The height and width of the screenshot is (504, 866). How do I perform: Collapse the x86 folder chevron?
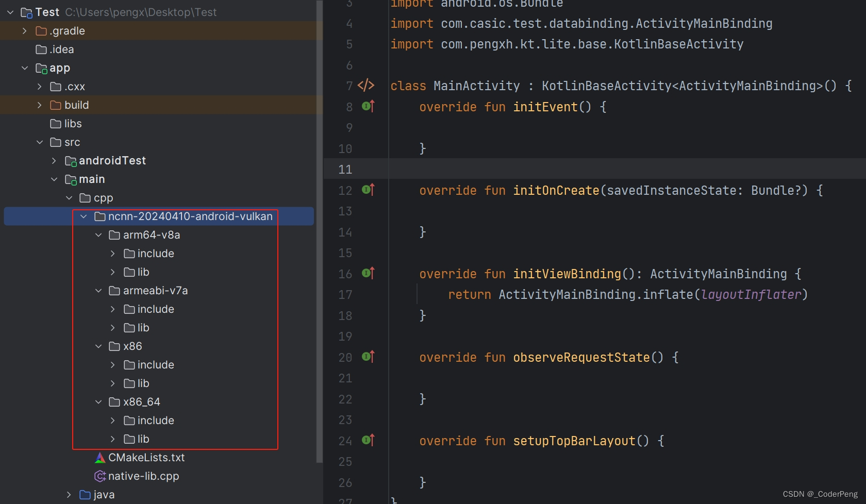pos(98,346)
